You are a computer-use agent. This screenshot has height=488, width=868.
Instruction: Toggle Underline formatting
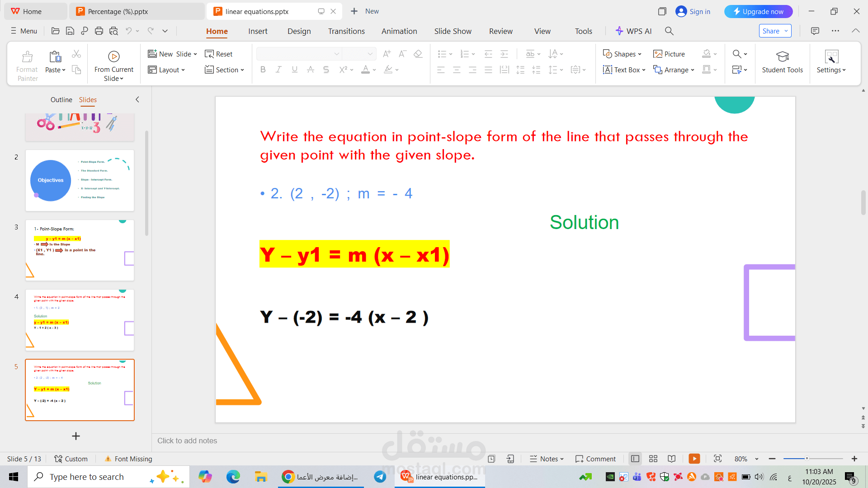click(x=295, y=70)
